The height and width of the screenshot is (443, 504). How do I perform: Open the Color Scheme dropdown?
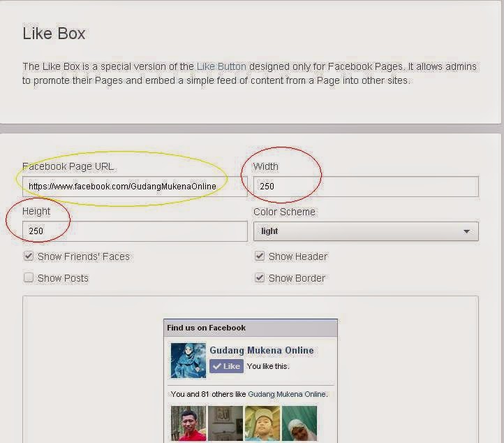click(x=366, y=231)
